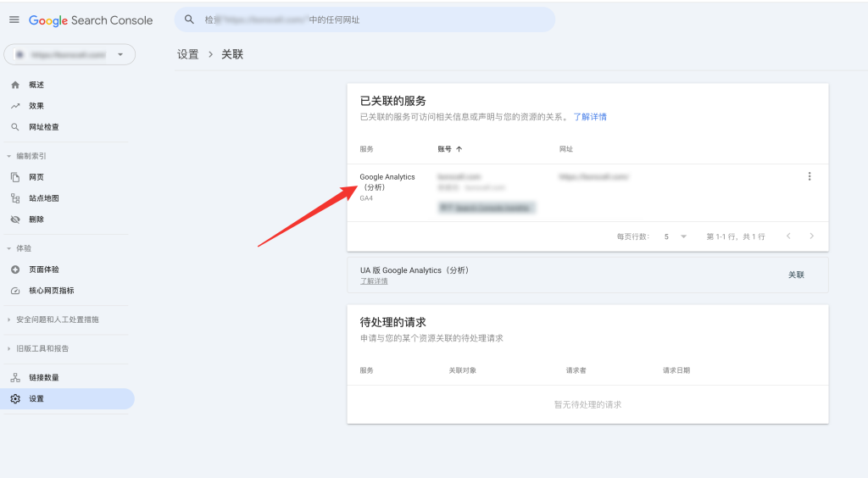868x478 pixels.
Task: Click the gear icon beside 设置
Action: pos(15,398)
